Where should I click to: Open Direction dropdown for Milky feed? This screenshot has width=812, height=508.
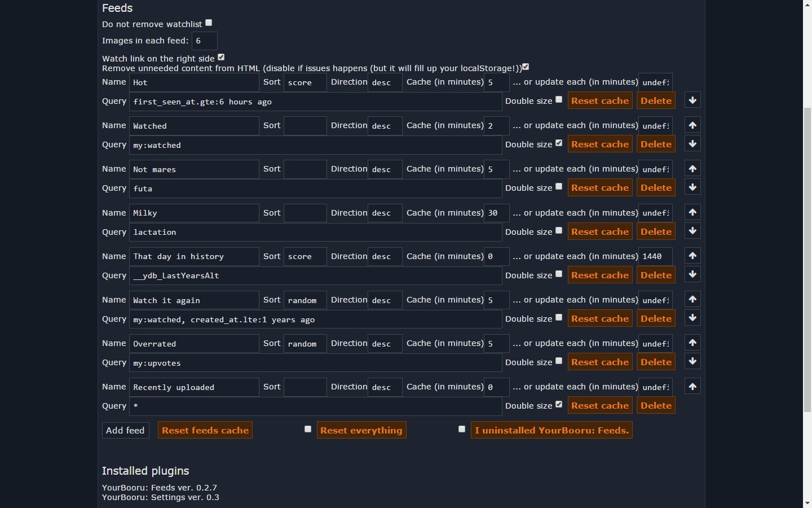385,213
